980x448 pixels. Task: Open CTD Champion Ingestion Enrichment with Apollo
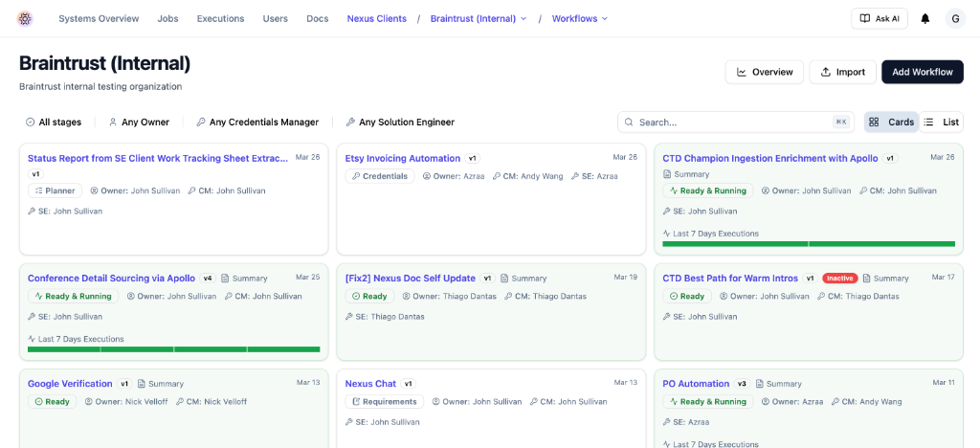(x=770, y=159)
